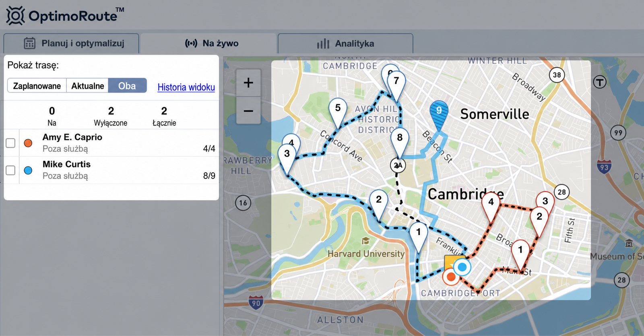Switch to the Na żywo tab
644x336 pixels.
208,43
